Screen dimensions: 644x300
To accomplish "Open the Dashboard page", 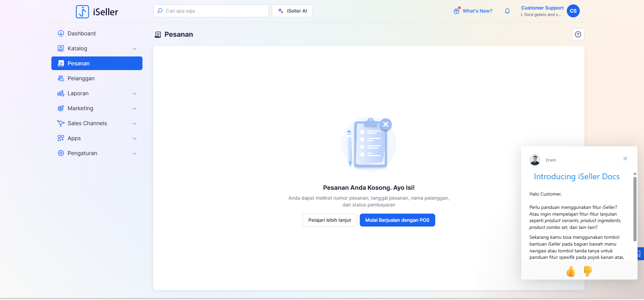I will (82, 33).
